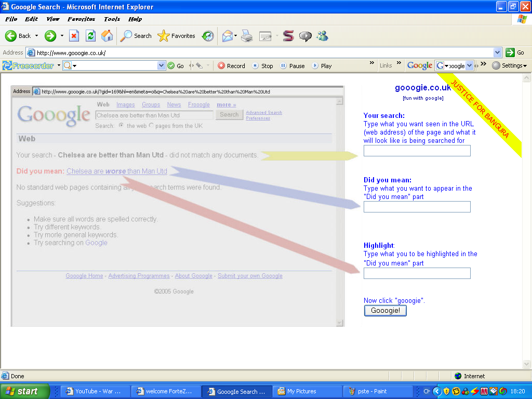Image resolution: width=532 pixels, height=399 pixels.
Task: Click the Your search text field
Action: (x=417, y=151)
